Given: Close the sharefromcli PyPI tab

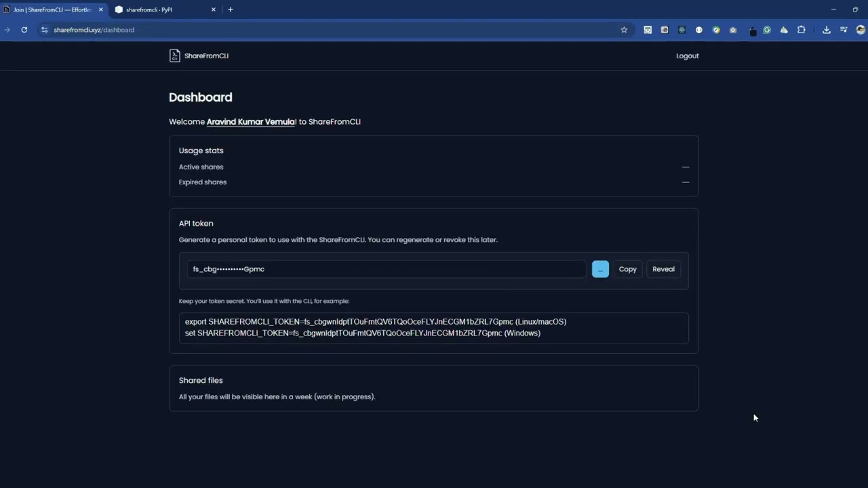Looking at the screenshot, I should point(214,9).
